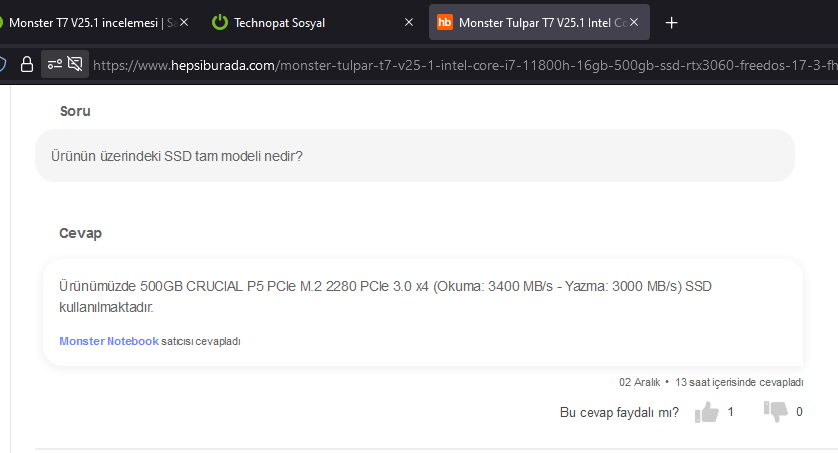Image resolution: width=838 pixels, height=453 pixels.
Task: Click the Technopat Sosyal power favicon
Action: [220, 22]
